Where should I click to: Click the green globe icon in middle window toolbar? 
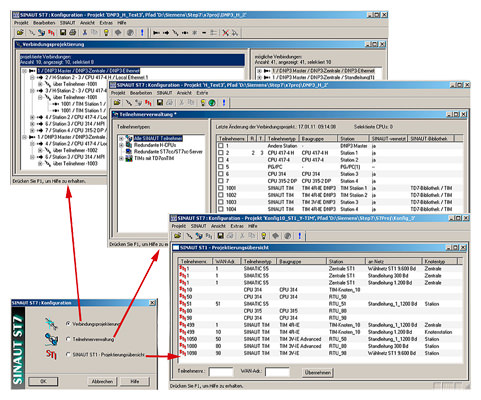pyautogui.click(x=212, y=103)
